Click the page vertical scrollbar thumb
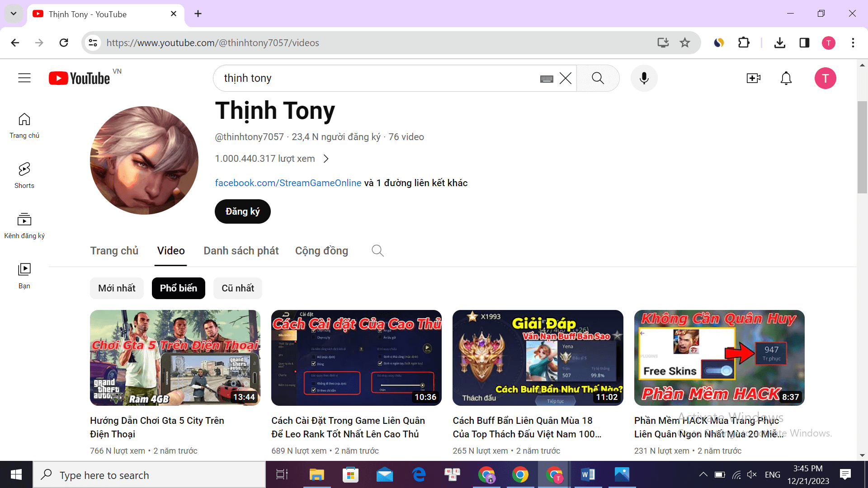Viewport: 868px width, 488px height. point(862,147)
